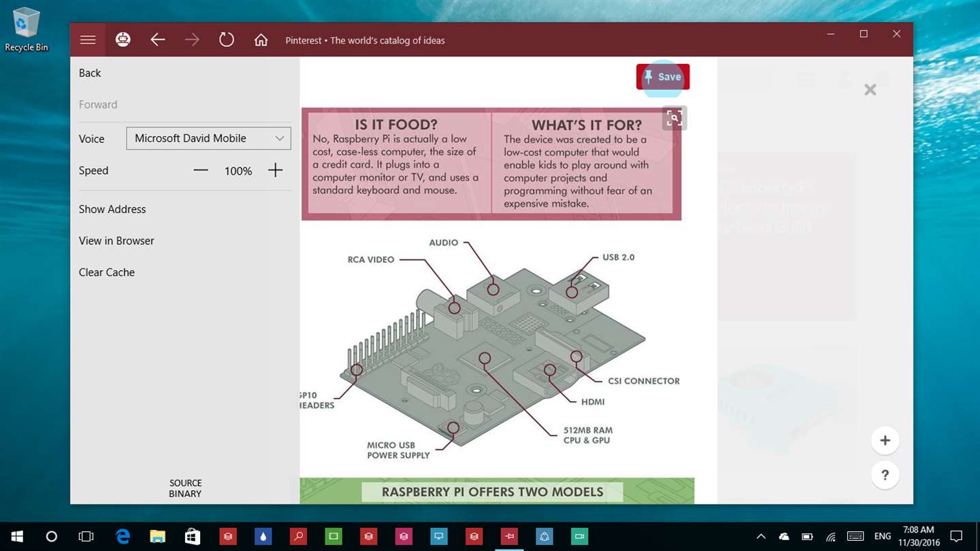The width and height of the screenshot is (980, 551).
Task: Click the IS IT FOOD? heading
Action: coord(396,125)
